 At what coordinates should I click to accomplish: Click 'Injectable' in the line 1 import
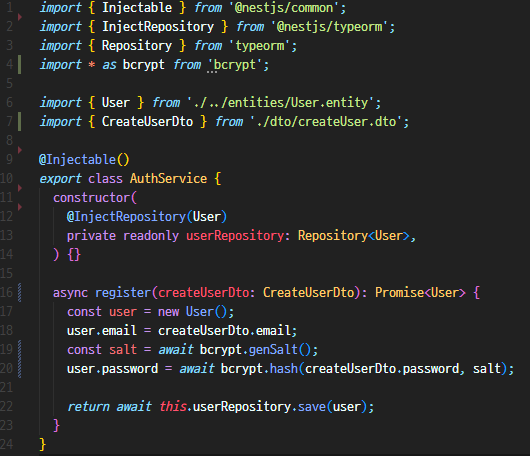coord(137,7)
